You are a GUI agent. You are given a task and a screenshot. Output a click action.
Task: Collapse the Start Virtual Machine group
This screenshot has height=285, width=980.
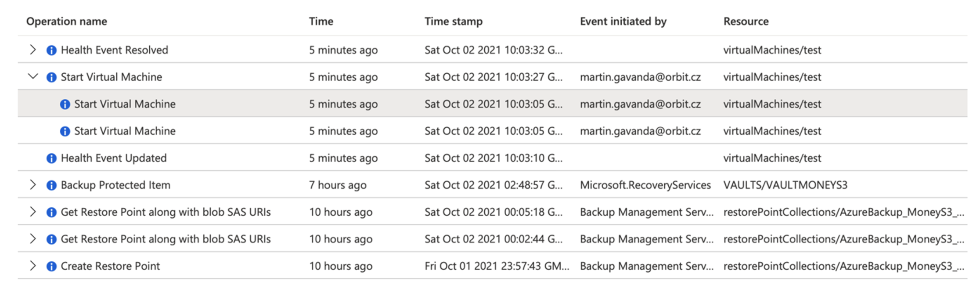(33, 76)
